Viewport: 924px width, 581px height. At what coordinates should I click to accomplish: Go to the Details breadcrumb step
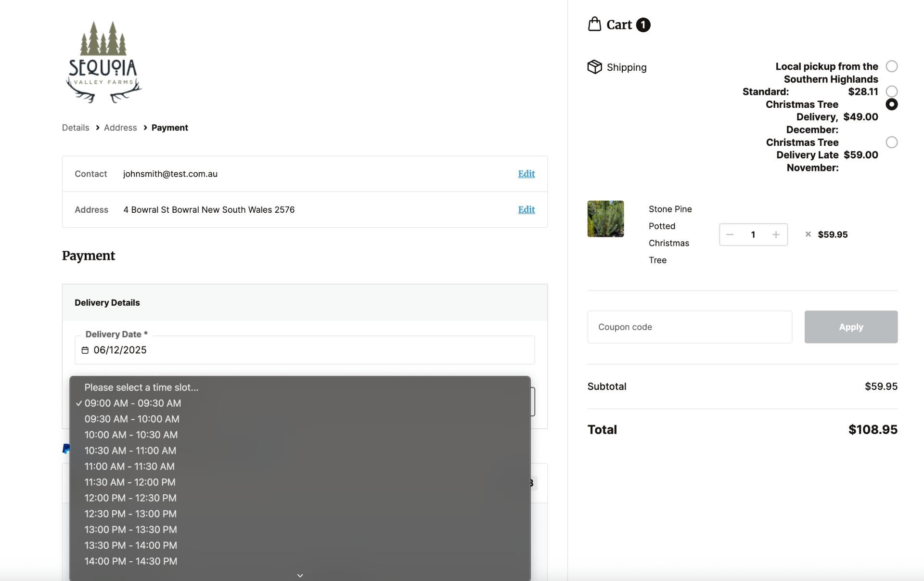point(76,128)
